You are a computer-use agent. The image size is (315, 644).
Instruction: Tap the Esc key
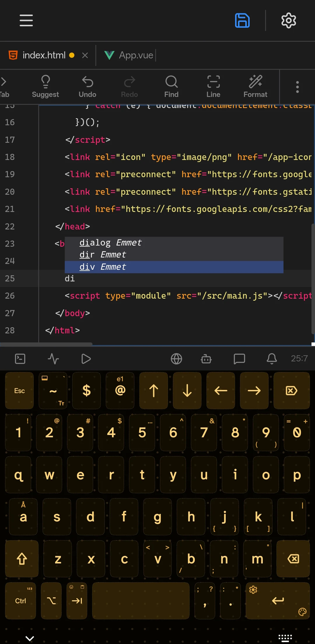(x=20, y=391)
